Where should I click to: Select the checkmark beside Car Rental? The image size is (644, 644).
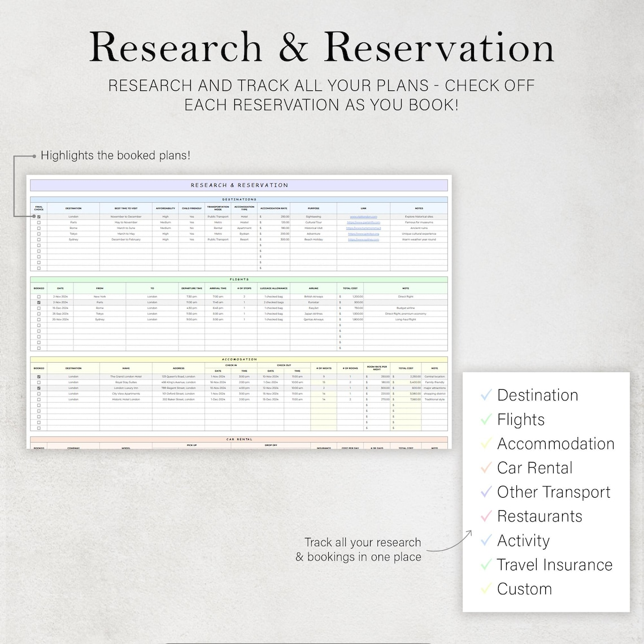coord(486,468)
